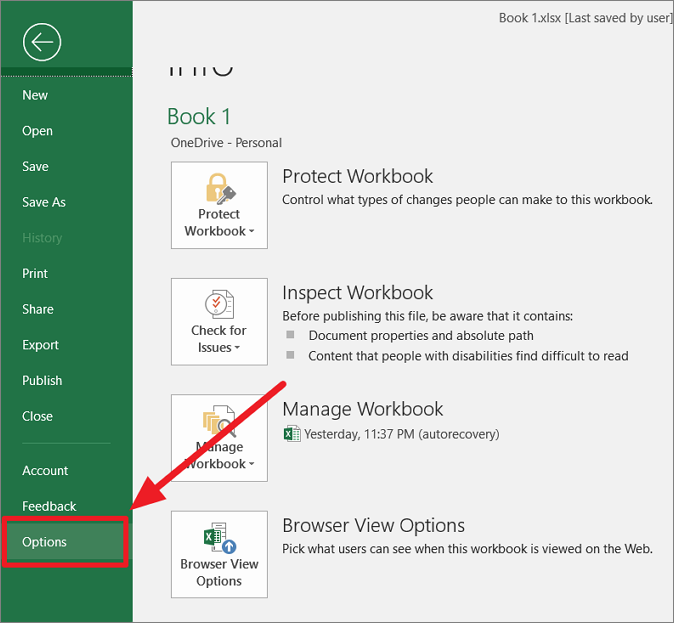Click the back arrow circle icon

coord(42,42)
